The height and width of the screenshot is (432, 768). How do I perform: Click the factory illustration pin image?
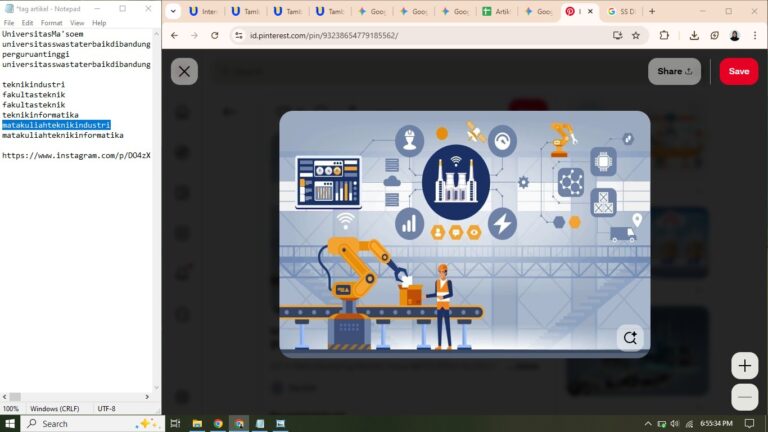tap(464, 230)
